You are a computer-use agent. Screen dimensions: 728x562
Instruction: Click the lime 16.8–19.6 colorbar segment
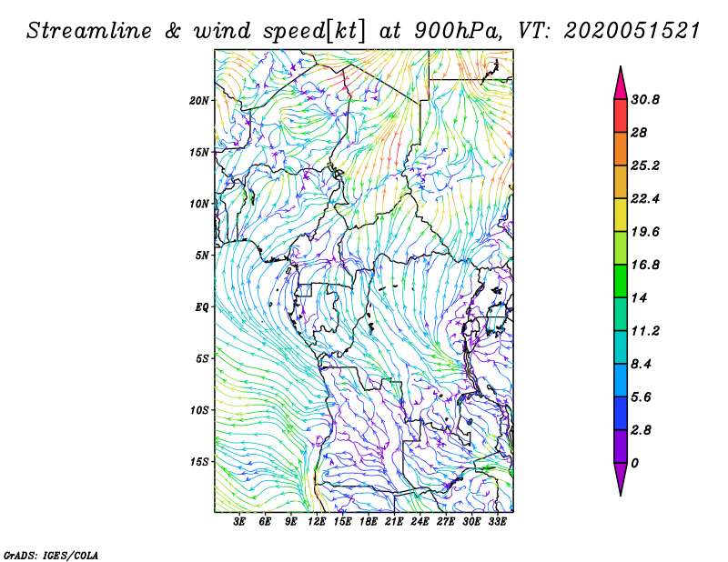tap(621, 248)
